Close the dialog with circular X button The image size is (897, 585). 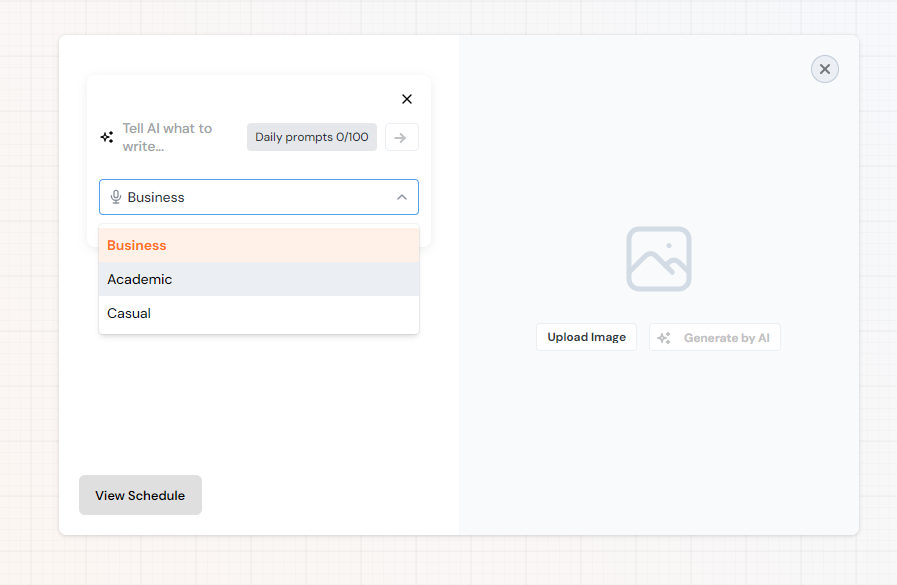(x=824, y=69)
